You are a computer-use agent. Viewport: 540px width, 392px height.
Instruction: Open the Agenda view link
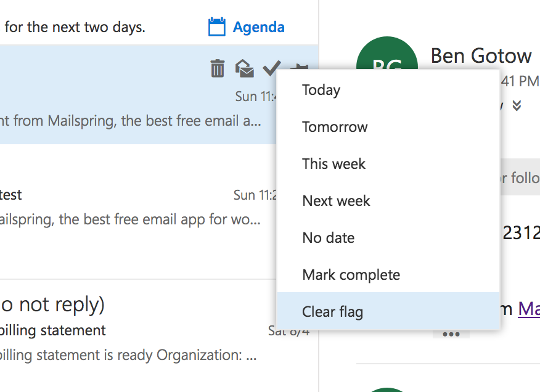pos(258,27)
